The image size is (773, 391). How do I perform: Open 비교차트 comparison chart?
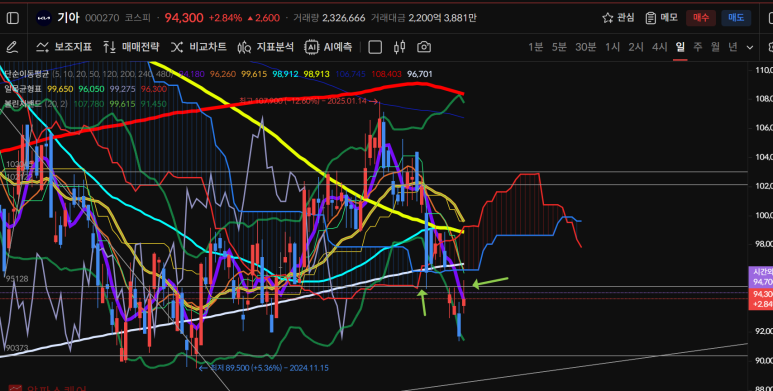coord(199,47)
